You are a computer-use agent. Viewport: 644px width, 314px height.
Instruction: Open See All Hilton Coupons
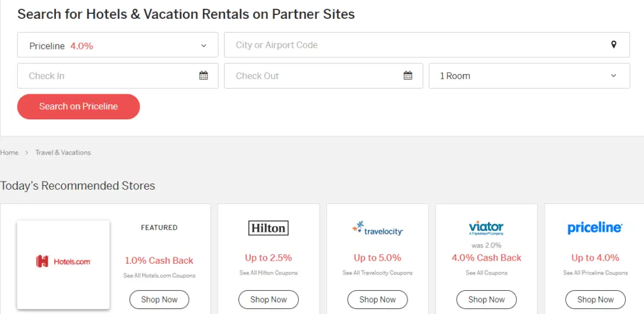pos(269,273)
